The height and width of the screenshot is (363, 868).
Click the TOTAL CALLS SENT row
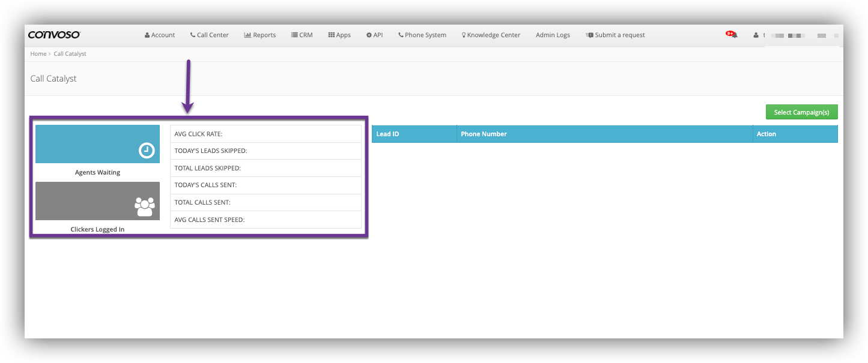[266, 202]
